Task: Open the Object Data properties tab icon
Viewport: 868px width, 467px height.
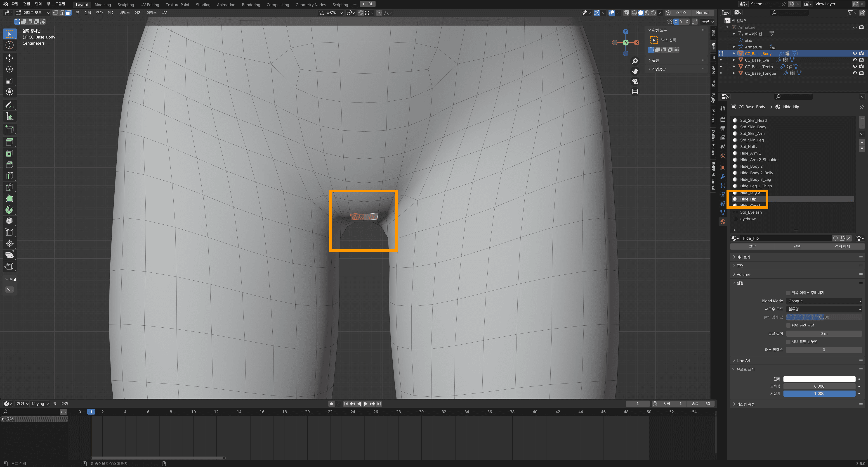Action: coord(723,212)
